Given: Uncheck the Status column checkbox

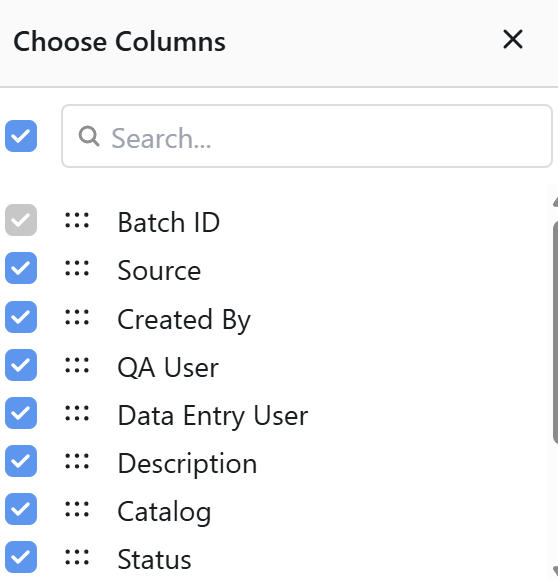Looking at the screenshot, I should [21, 557].
